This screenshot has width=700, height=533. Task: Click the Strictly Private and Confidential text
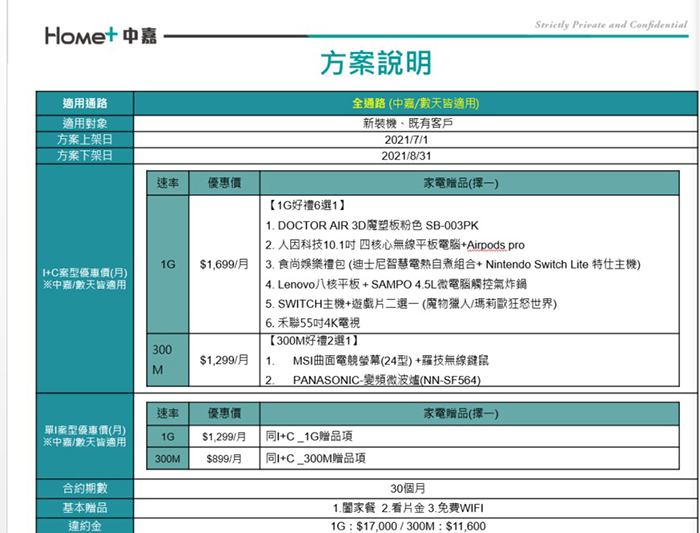click(611, 25)
